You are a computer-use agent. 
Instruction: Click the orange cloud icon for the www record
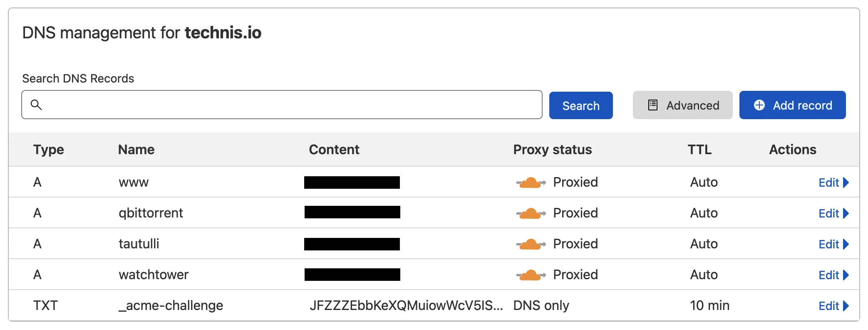point(530,182)
